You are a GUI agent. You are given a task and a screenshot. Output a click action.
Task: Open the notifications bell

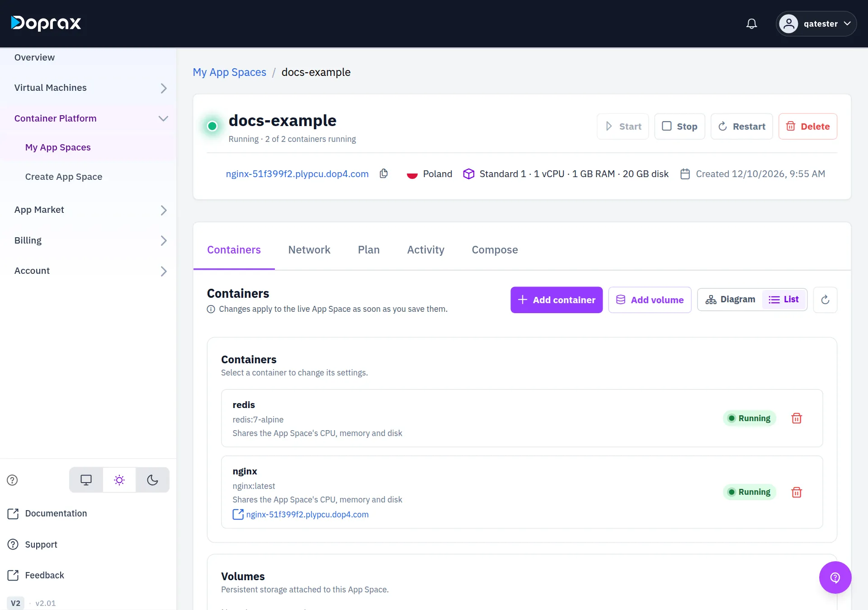751,23
